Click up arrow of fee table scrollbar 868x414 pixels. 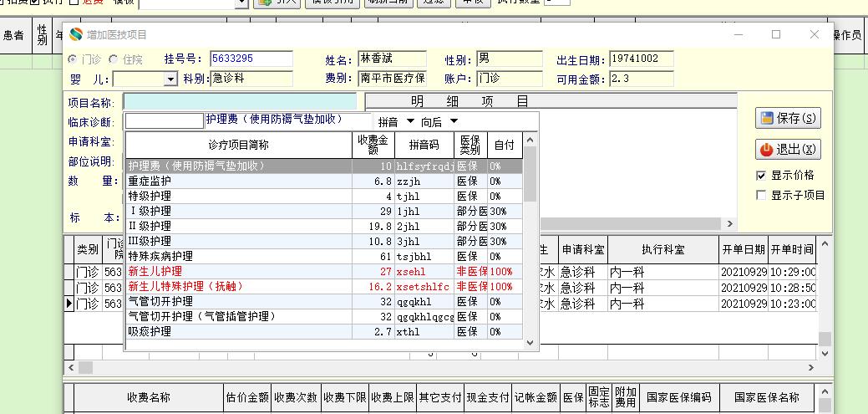(825, 391)
